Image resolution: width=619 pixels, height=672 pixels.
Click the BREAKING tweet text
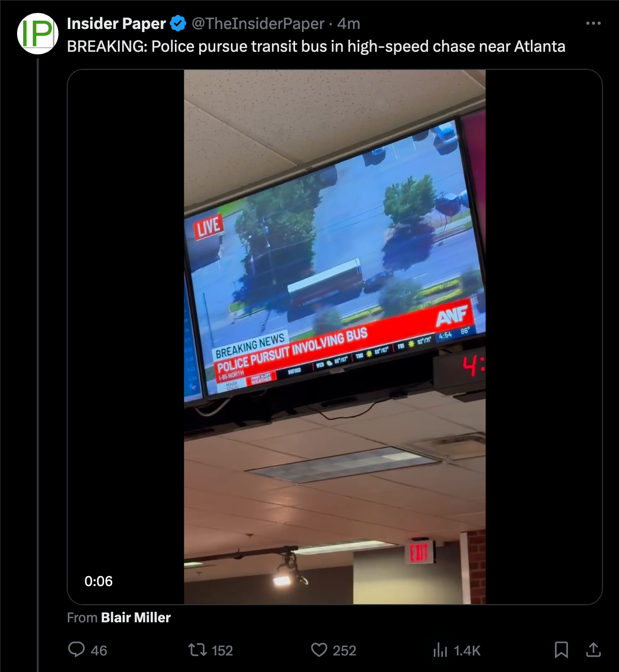coord(316,47)
